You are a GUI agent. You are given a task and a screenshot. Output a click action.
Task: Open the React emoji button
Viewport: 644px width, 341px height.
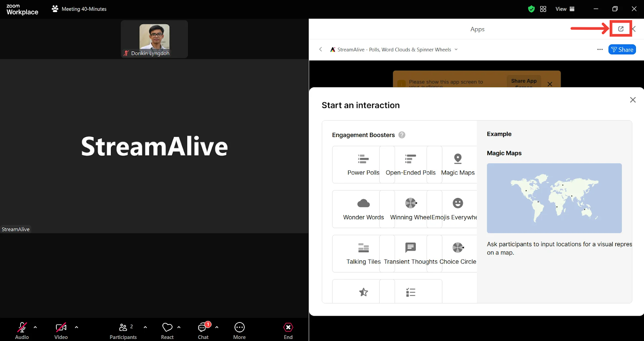point(167,331)
